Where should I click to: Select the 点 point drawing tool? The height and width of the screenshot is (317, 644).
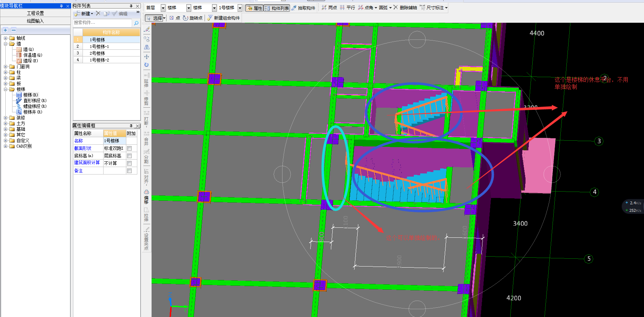click(175, 18)
